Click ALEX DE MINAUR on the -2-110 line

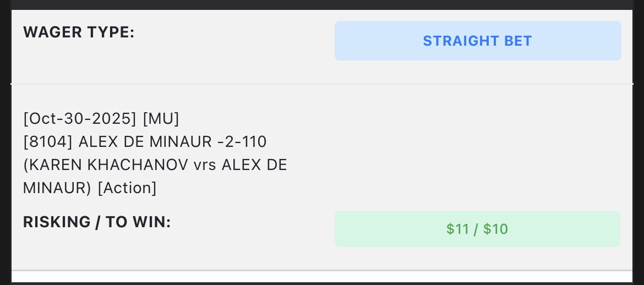click(x=145, y=142)
